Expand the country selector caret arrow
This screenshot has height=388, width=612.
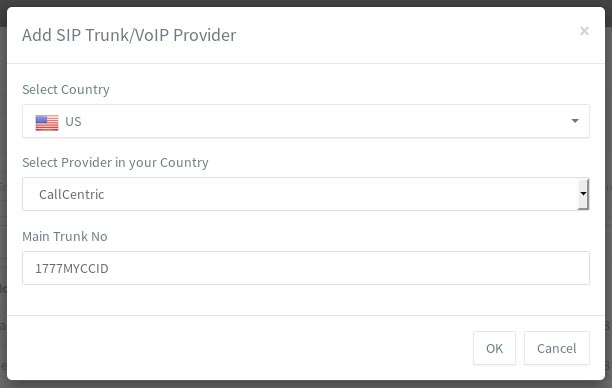point(575,121)
